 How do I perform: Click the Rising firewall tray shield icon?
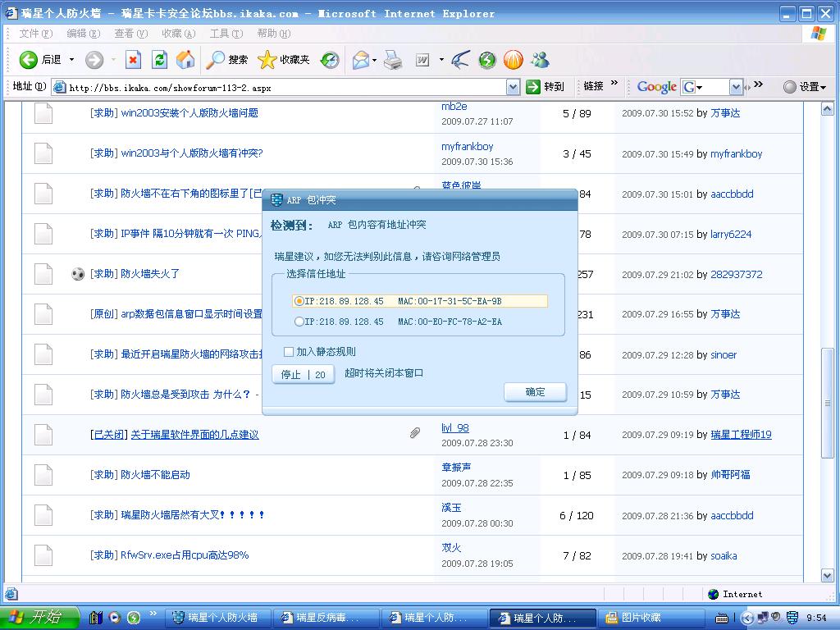pos(792,618)
